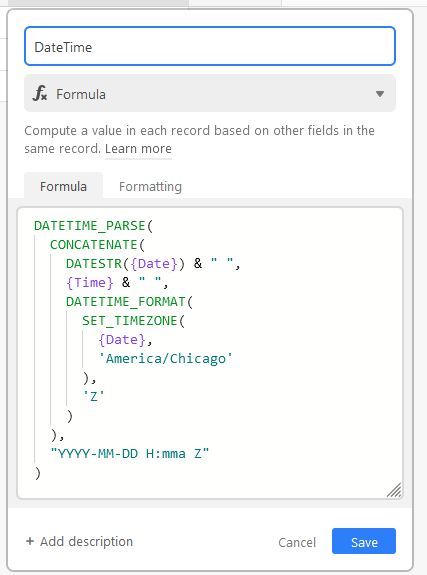The image size is (427, 575).
Task: Click the DATETIME_FORMAT function name
Action: (x=126, y=301)
